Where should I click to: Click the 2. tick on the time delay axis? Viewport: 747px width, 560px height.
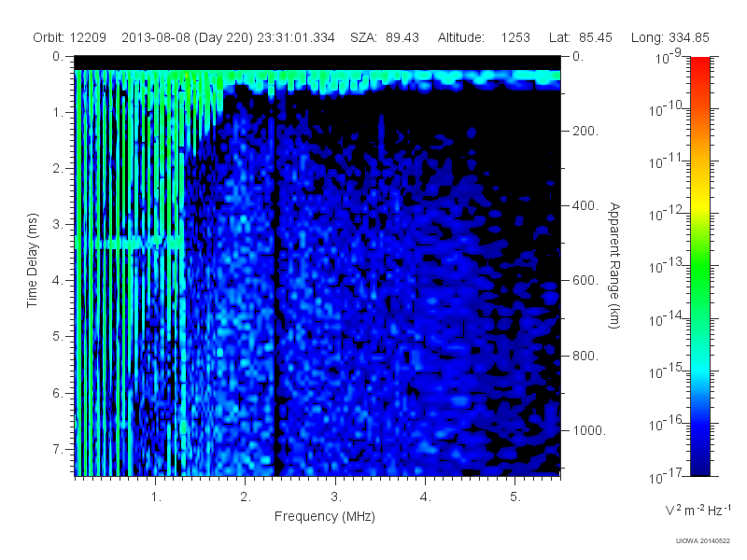tap(57, 169)
